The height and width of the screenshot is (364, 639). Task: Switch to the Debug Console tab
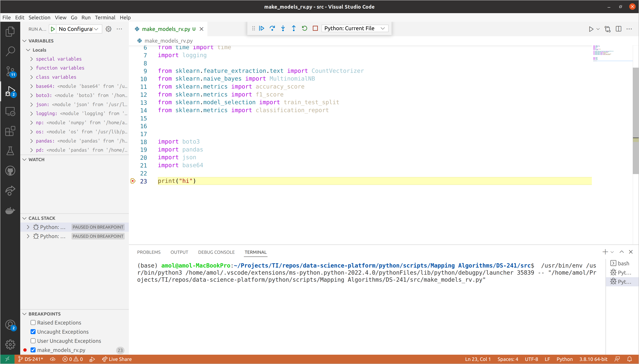[216, 252]
